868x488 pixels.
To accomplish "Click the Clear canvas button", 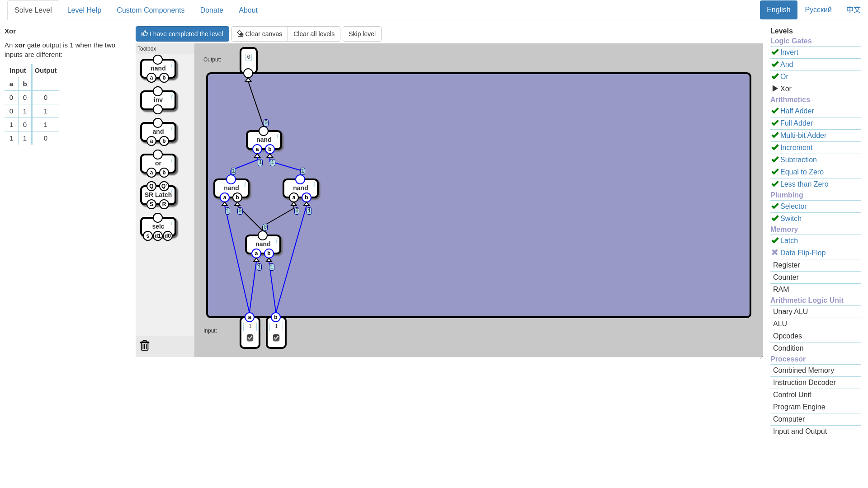I will 259,34.
